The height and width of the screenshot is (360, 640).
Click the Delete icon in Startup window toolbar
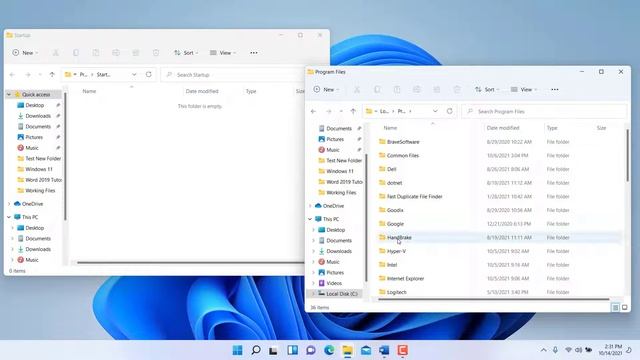click(156, 53)
